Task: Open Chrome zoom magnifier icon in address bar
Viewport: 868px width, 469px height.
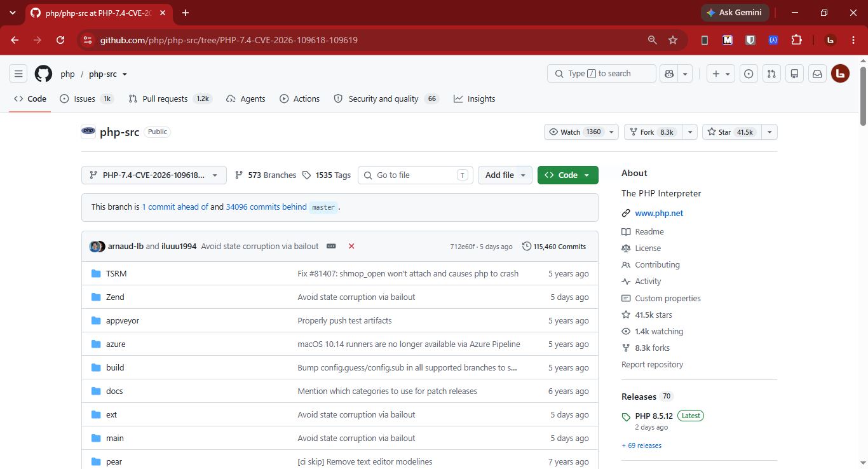Action: pyautogui.click(x=652, y=40)
